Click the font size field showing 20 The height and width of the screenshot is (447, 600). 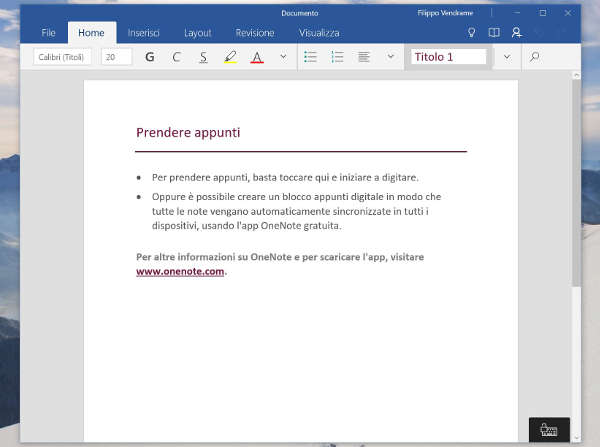pyautogui.click(x=116, y=57)
